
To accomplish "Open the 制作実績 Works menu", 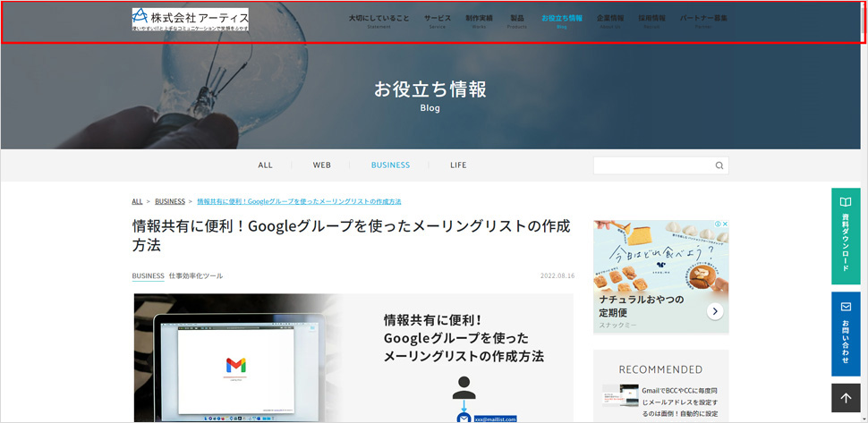I will coord(479,21).
